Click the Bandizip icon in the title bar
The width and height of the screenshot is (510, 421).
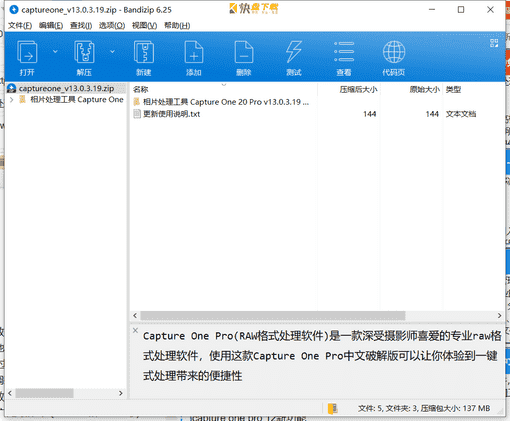[14, 10]
